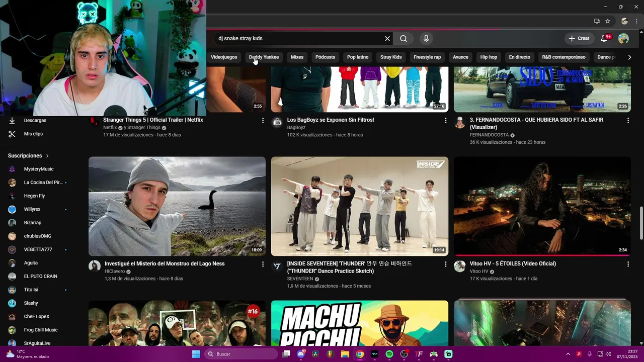Select the R&B contemporáneo filter chip
Screen dimensions: 644x362
563,57
